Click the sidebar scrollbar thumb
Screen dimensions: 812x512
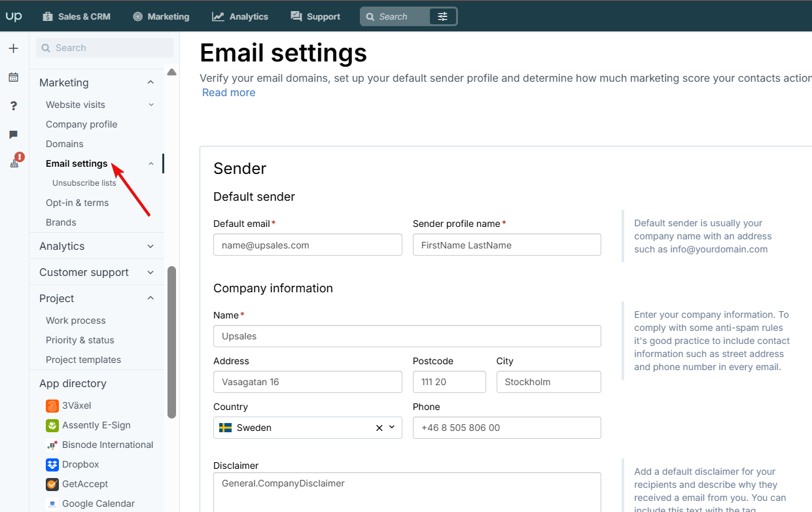172,342
